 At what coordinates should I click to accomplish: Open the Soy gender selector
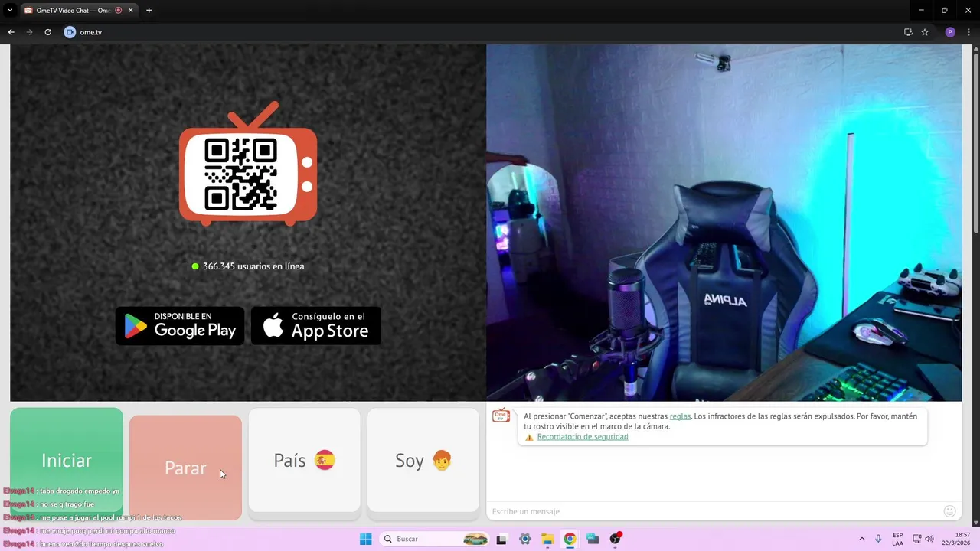(423, 460)
